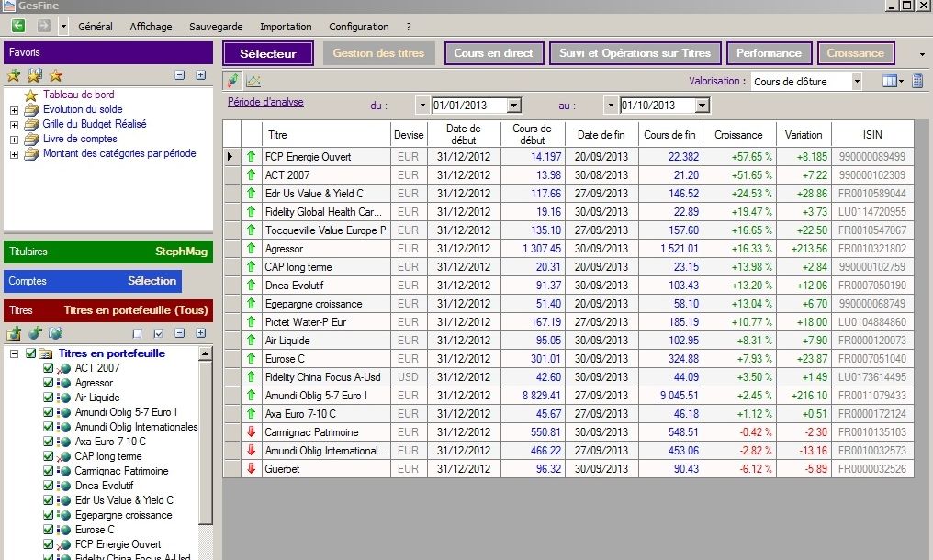This screenshot has width=933, height=560.
Task: Switch to the Performance tab
Action: coord(769,53)
